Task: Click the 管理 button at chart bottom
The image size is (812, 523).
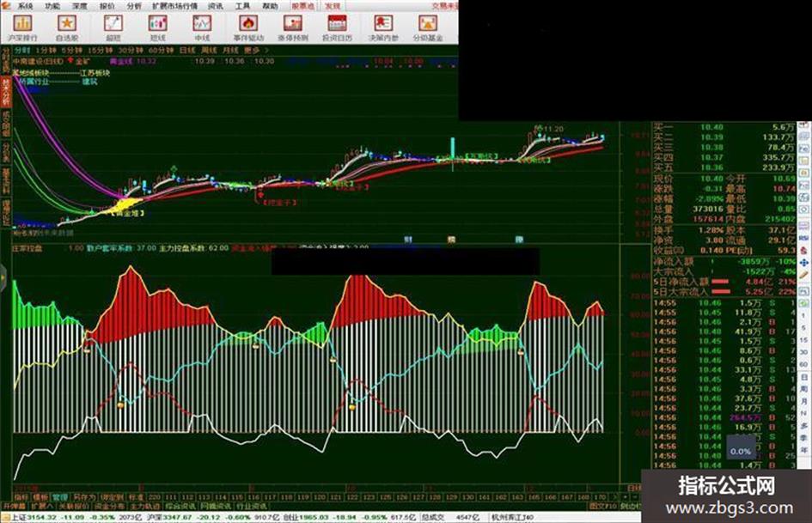Action: coord(59,497)
